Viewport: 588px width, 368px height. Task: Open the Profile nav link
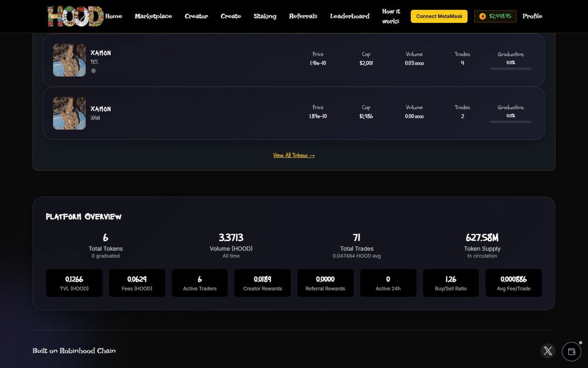point(532,16)
